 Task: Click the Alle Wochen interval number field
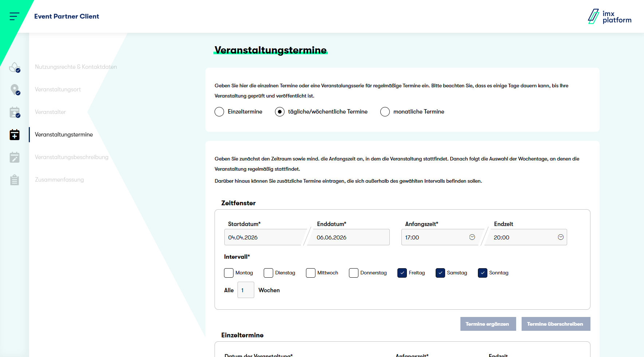pyautogui.click(x=246, y=290)
